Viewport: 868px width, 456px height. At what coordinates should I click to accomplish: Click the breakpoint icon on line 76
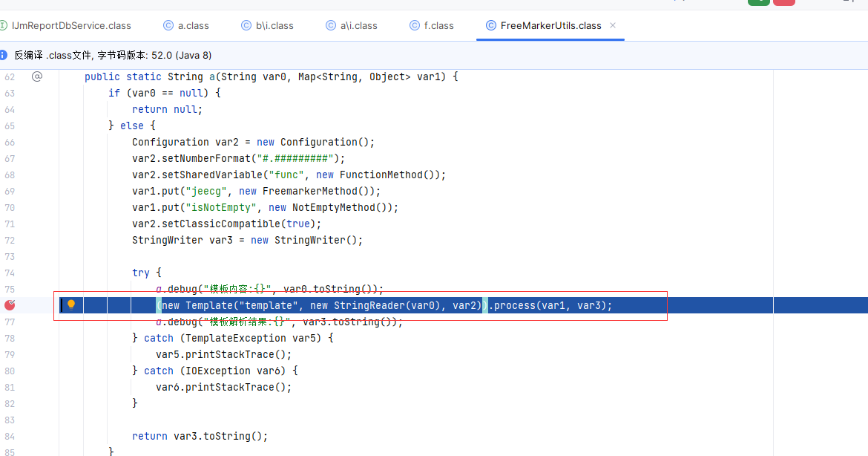click(x=10, y=304)
